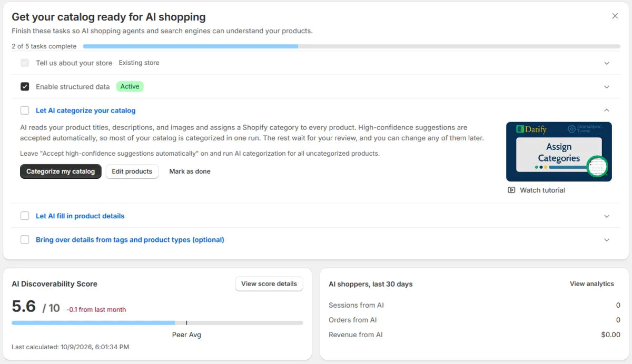Click the Watch tutorial play icon

coord(511,190)
